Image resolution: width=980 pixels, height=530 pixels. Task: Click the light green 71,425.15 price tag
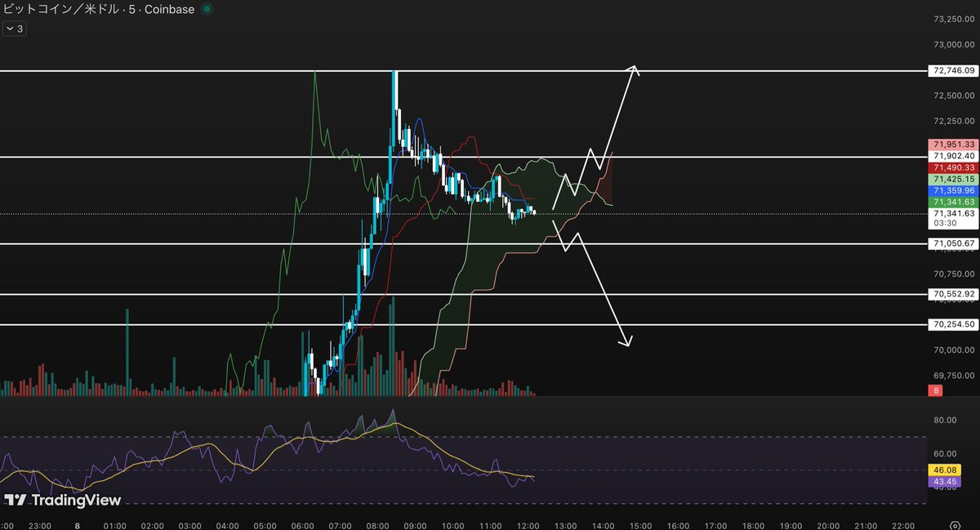pyautogui.click(x=953, y=179)
